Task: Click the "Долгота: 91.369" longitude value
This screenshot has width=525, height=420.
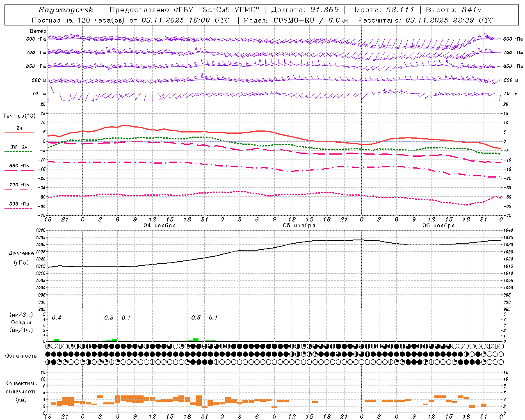Action: pos(305,10)
